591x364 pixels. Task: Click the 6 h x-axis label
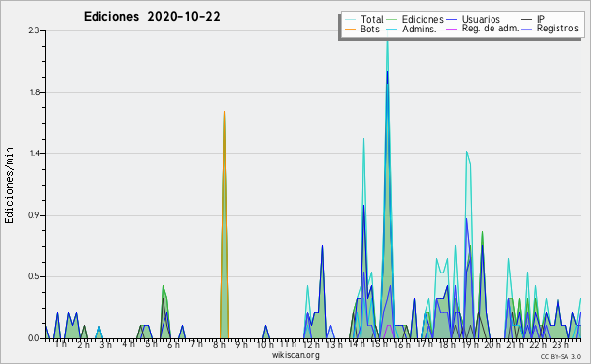coord(173,344)
